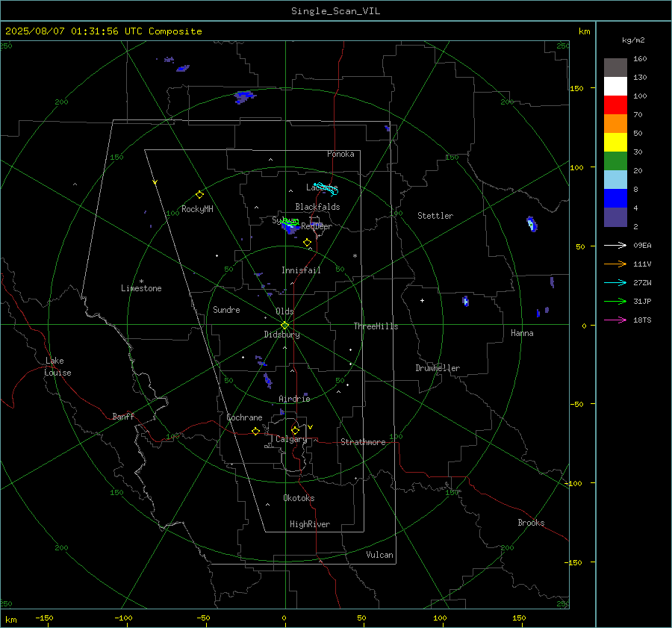672x628 pixels.
Task: Click the green 31JP arrow in legend
Action: pyautogui.click(x=615, y=302)
